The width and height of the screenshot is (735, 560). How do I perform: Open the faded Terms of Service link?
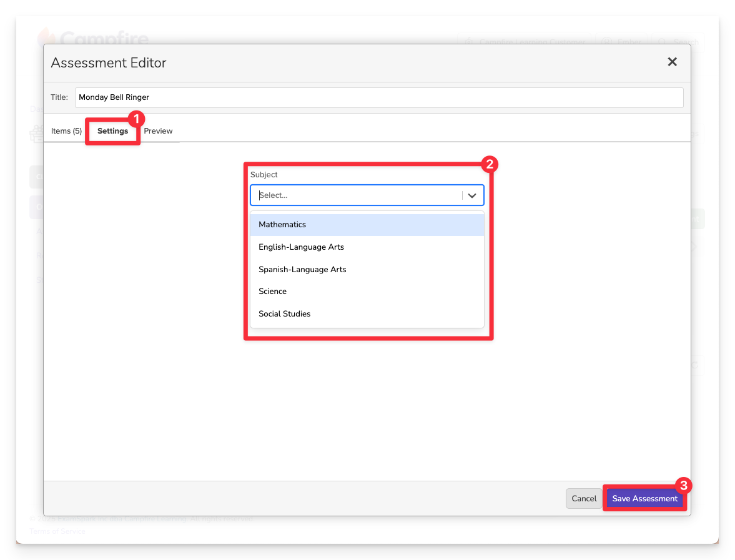pos(57,531)
